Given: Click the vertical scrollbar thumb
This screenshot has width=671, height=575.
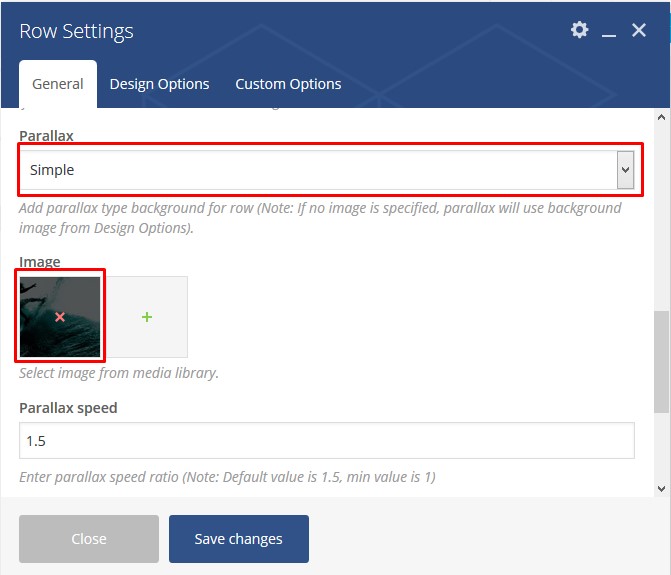Looking at the screenshot, I should [661, 362].
